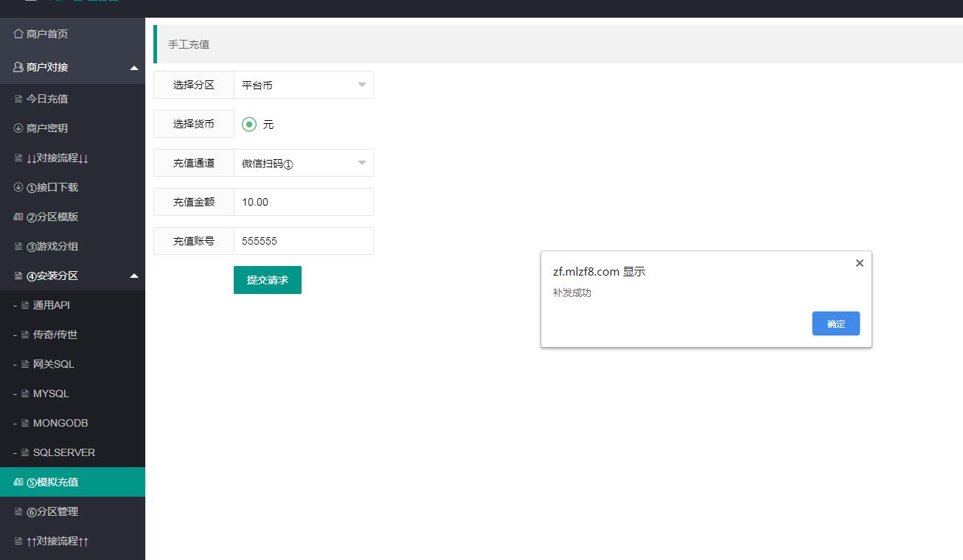The width and height of the screenshot is (963, 560).
Task: Collapse the ④安装分区 submenu arrow
Action: [x=134, y=276]
